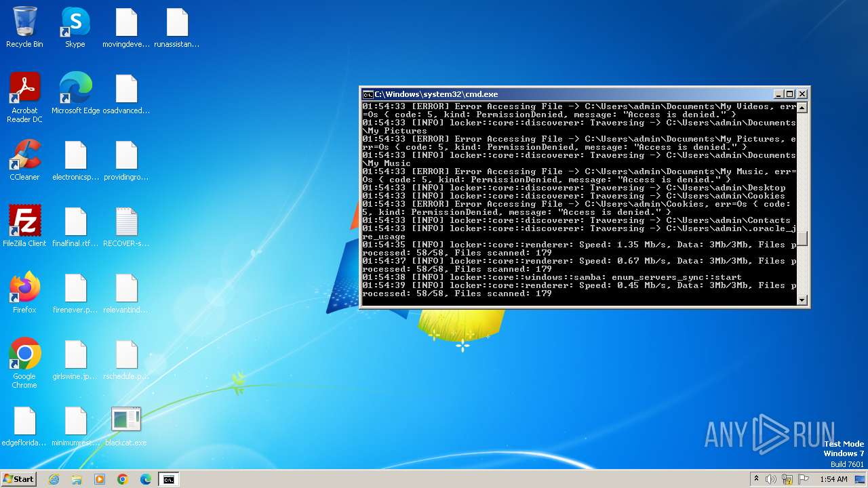Select the runassistan... file icon

point(177,27)
